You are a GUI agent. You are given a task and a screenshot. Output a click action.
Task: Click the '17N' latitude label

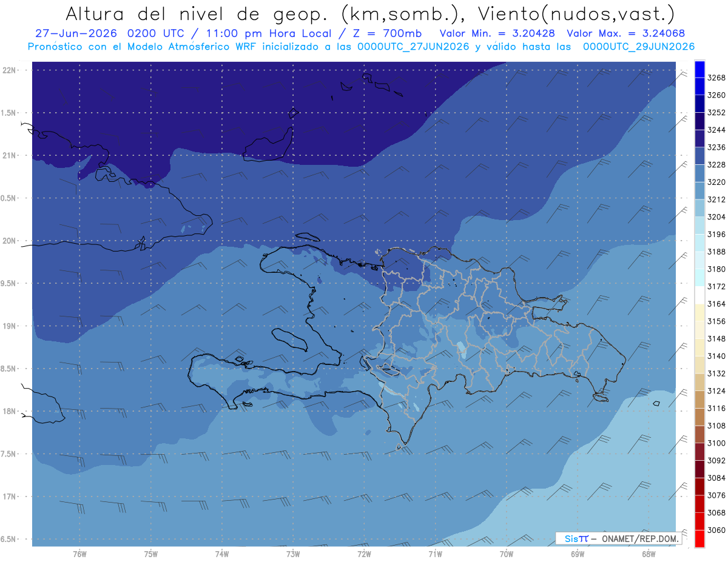(10, 497)
